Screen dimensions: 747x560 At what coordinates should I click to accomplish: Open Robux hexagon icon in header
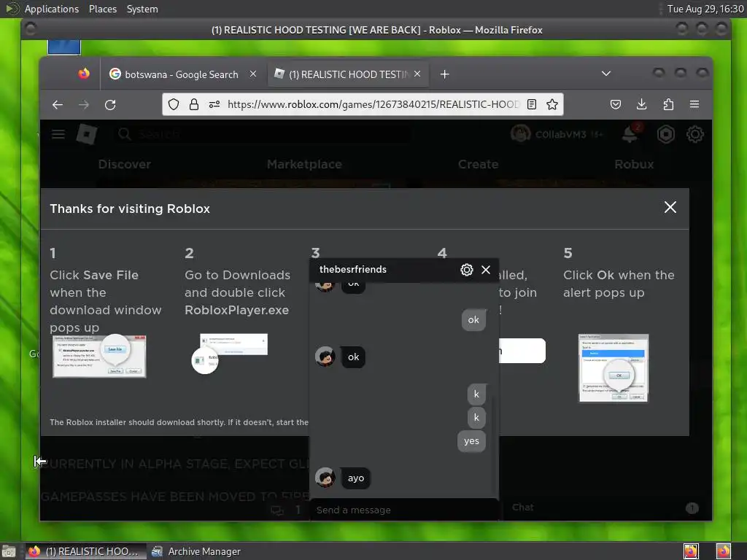[x=665, y=134]
